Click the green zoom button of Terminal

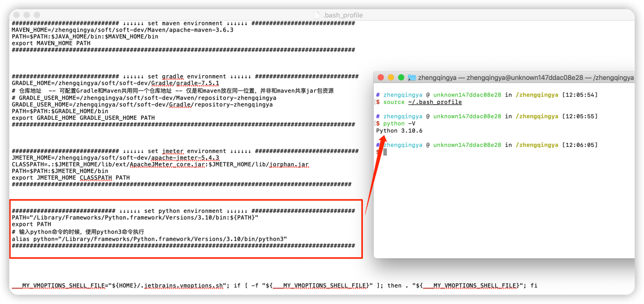point(401,77)
